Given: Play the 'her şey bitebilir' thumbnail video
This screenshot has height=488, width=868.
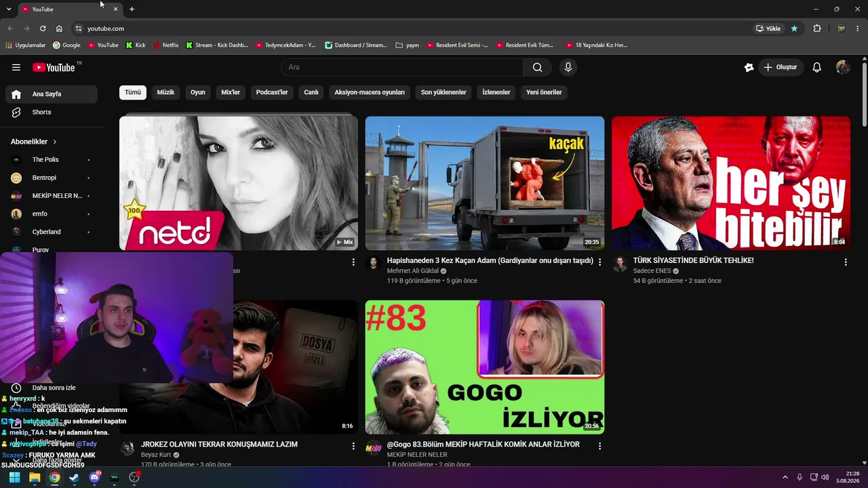Looking at the screenshot, I should [x=731, y=183].
